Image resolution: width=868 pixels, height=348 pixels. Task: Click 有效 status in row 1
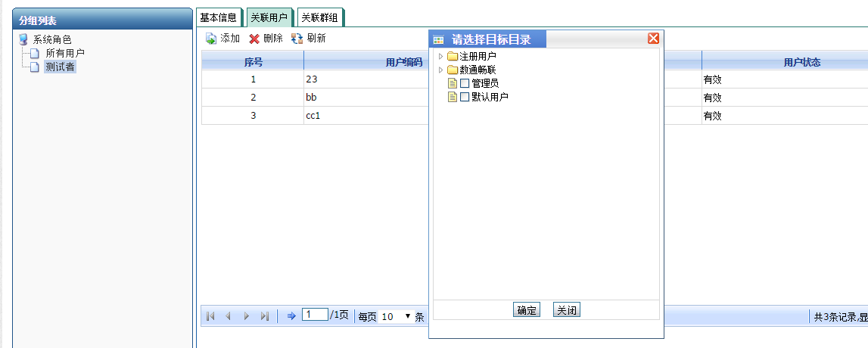pos(712,79)
